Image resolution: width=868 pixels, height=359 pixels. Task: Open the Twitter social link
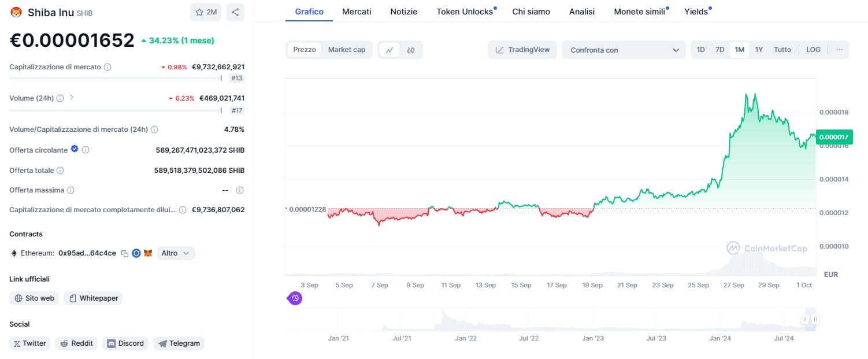[29, 343]
